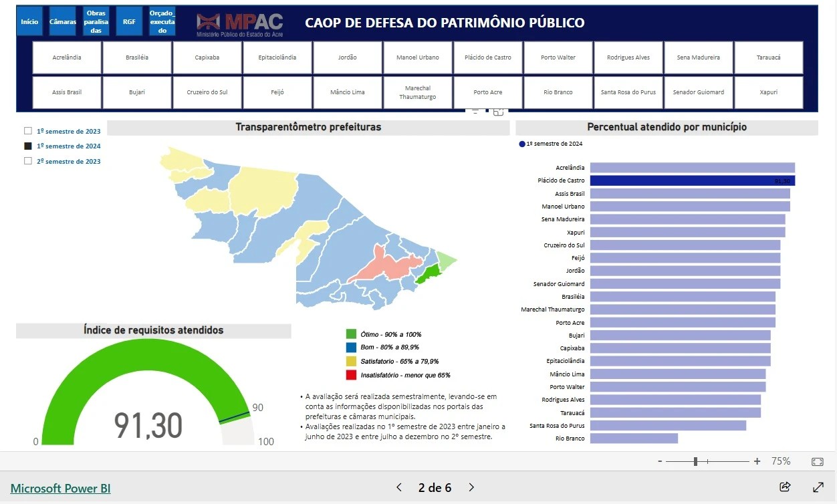
Task: Click the zoom level slider handle
Action: (696, 461)
